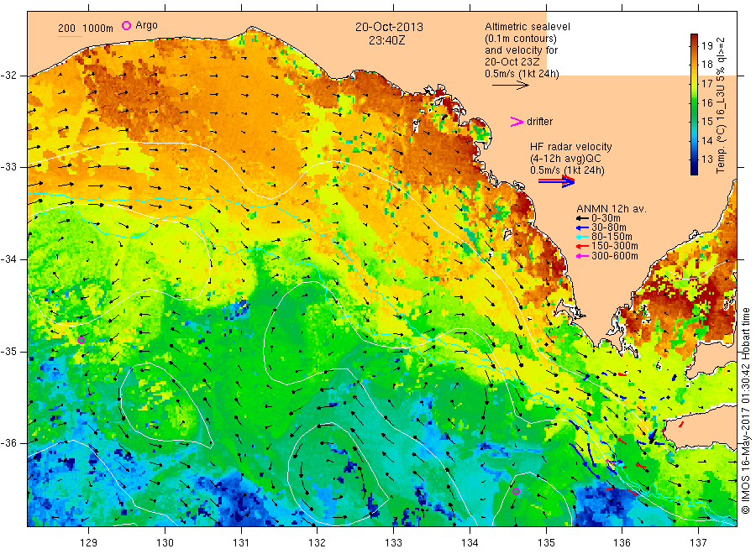Click the 'Argo' legend label
Screen dimensions: 756x554
point(146,25)
